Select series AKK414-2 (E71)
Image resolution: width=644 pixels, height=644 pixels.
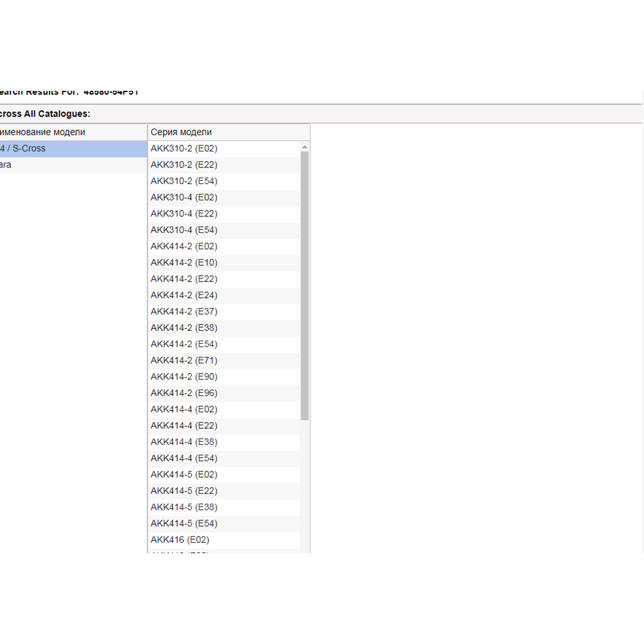tap(184, 361)
